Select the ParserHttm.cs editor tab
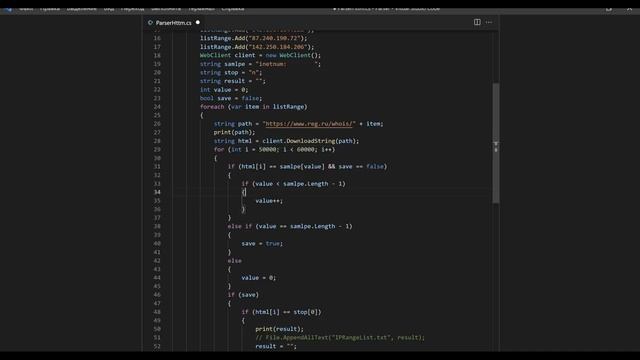The width and height of the screenshot is (640, 360). pyautogui.click(x=173, y=23)
